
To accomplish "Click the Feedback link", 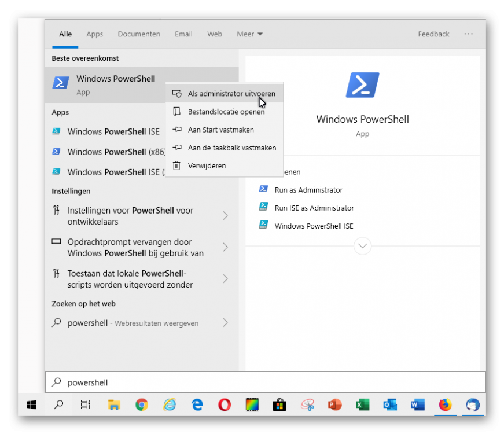I will 433,34.
